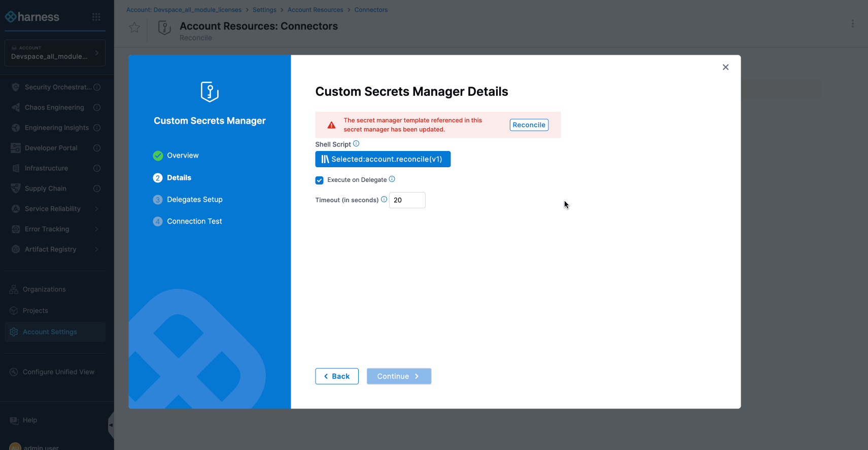Click the Timeout info icon
This screenshot has width=868, height=450.
click(x=384, y=200)
